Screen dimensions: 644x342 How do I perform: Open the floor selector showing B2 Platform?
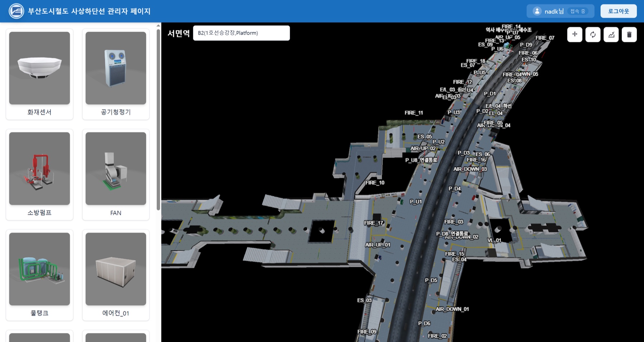[241, 33]
